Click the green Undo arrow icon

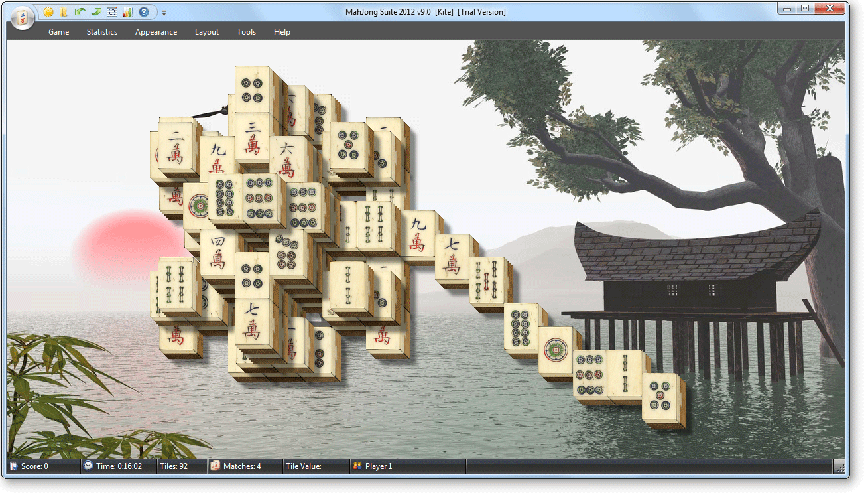(x=80, y=12)
